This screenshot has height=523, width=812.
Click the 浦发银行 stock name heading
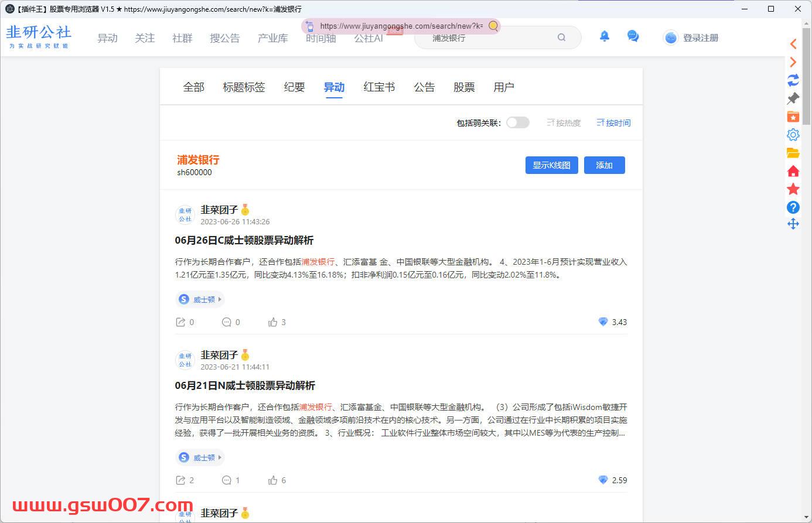pyautogui.click(x=198, y=159)
